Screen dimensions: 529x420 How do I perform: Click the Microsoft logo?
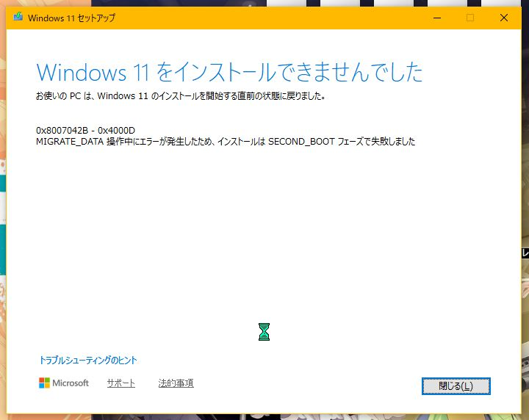click(64, 383)
